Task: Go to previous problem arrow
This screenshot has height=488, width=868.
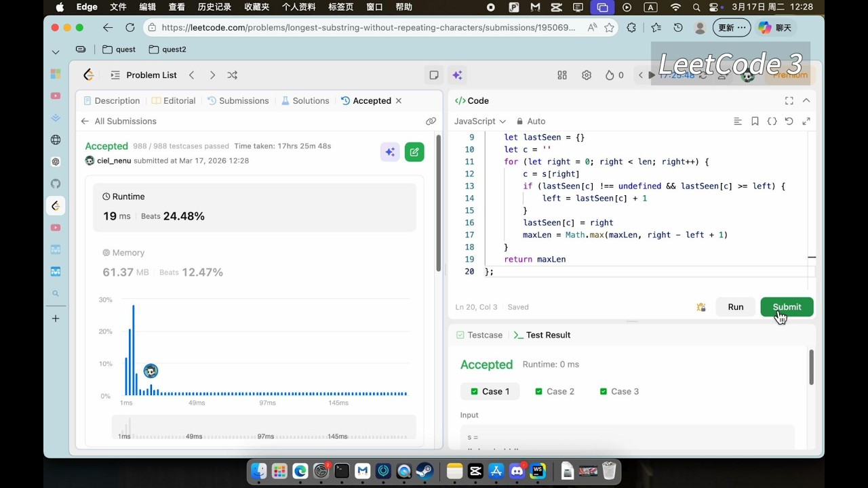Action: click(x=192, y=75)
